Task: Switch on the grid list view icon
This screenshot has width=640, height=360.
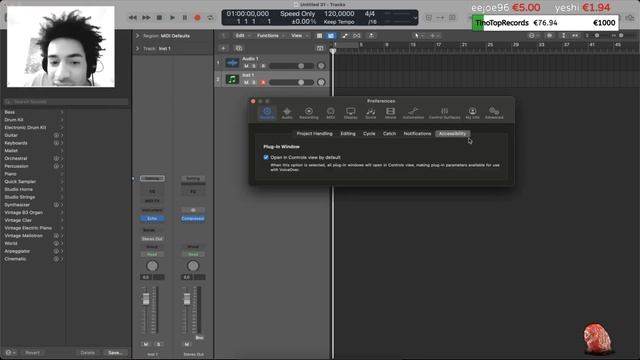Action: (x=320, y=36)
